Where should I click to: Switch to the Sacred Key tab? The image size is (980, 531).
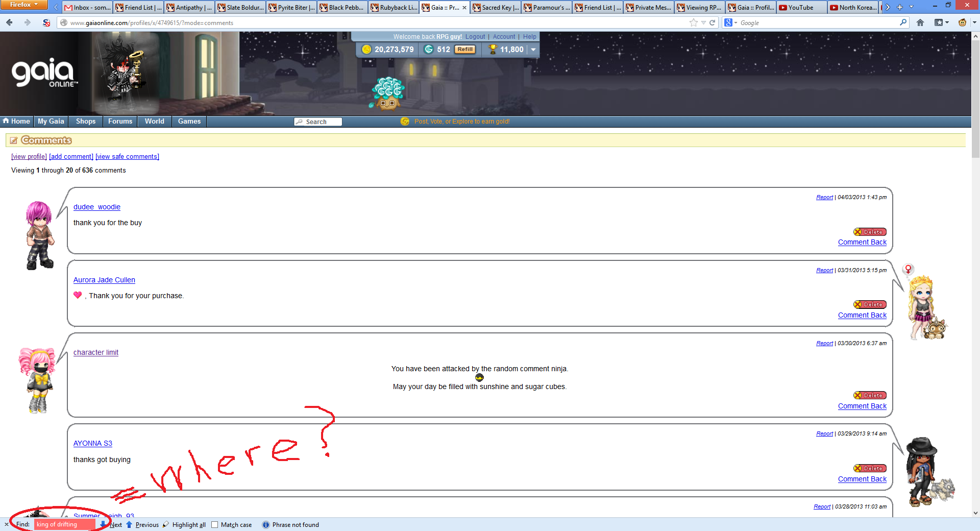point(496,7)
